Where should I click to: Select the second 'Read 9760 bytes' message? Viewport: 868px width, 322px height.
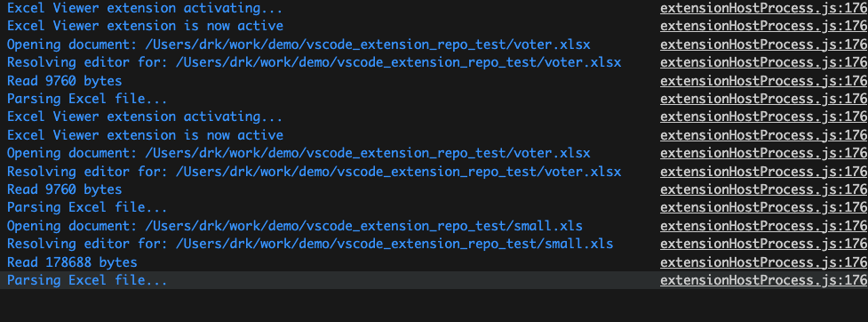point(64,189)
